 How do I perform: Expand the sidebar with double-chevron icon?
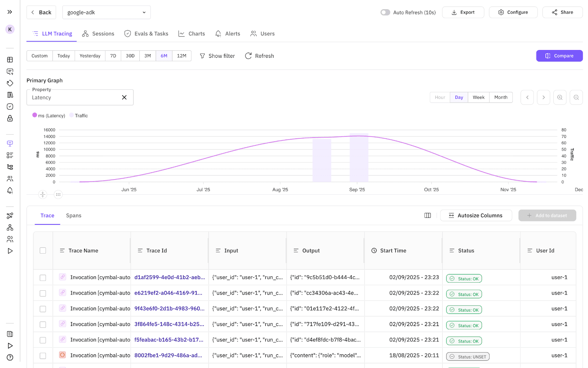point(10,12)
